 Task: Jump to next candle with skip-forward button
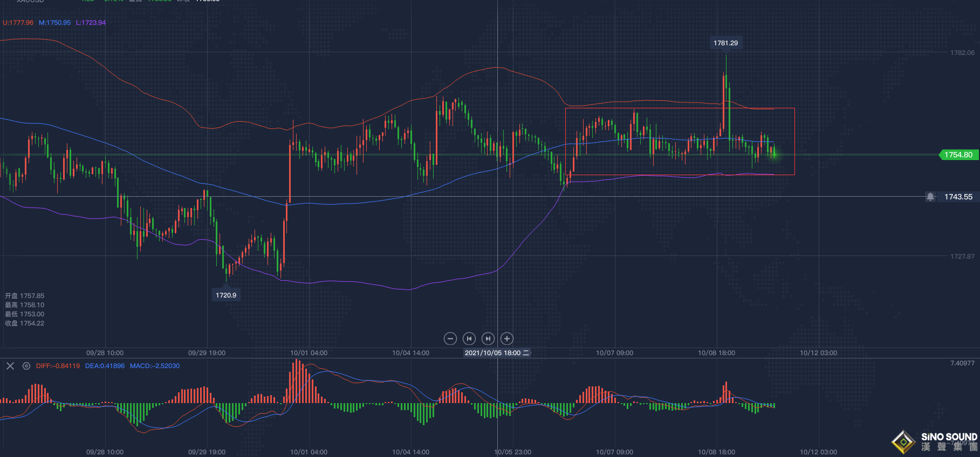pos(488,338)
